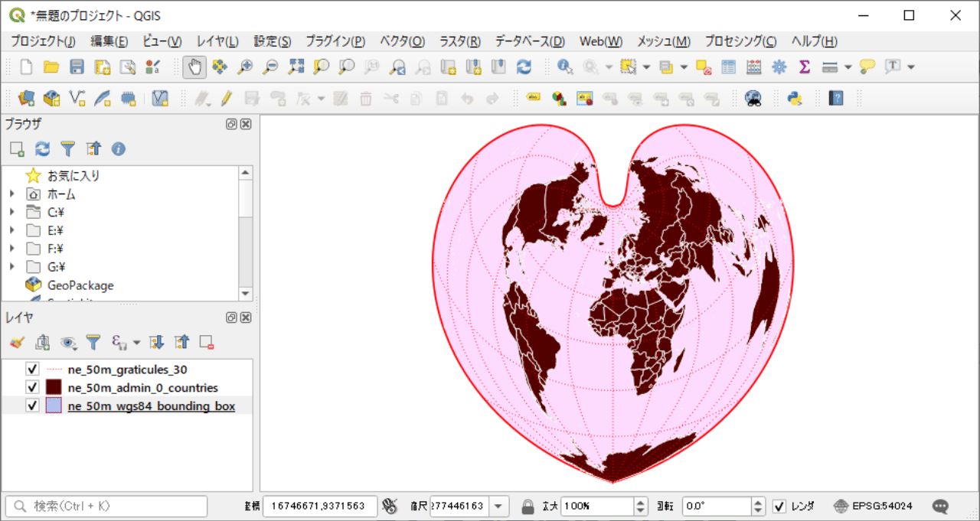Expand the E:¥ drive in Browser
The width and height of the screenshot is (980, 521).
[12, 230]
